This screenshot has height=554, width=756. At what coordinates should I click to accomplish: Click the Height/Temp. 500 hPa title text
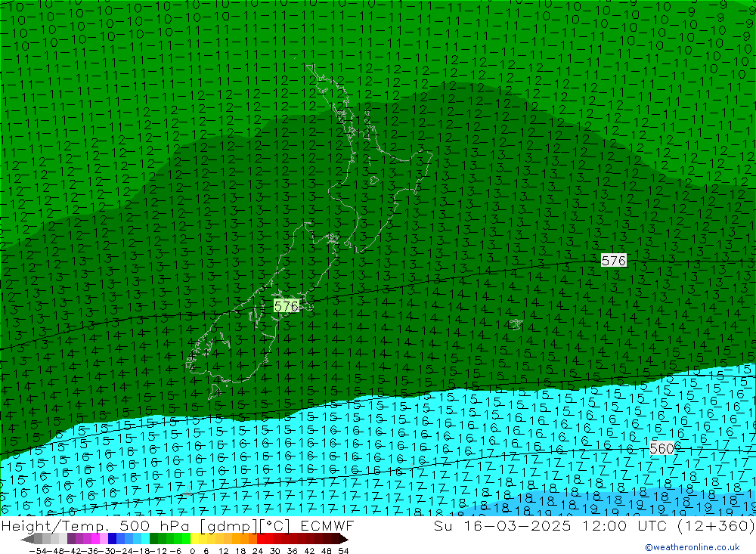tap(97, 526)
